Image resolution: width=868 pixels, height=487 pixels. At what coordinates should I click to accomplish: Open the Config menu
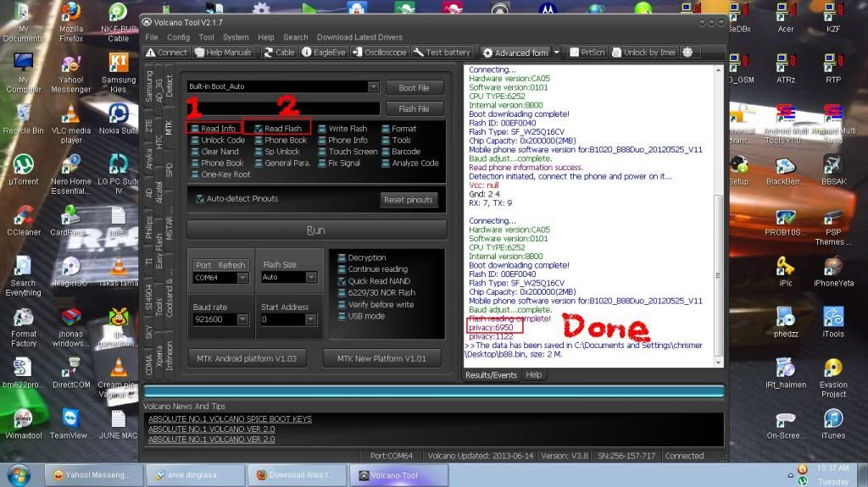(178, 37)
